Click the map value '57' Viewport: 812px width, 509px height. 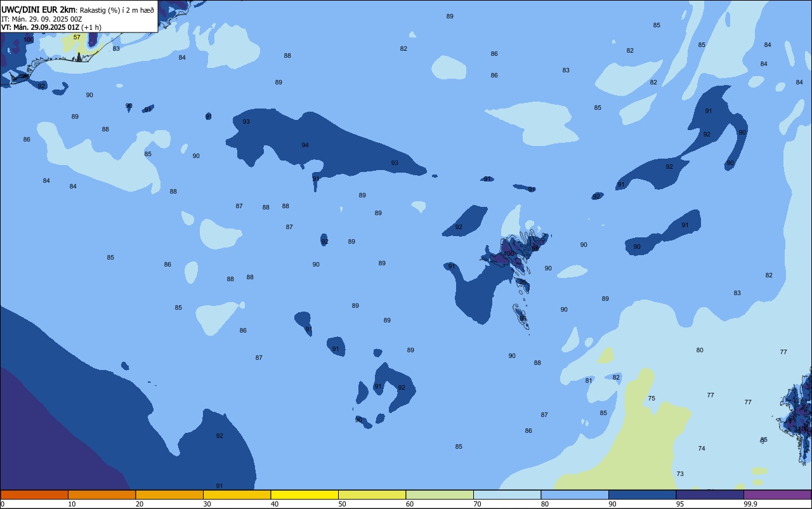tap(77, 37)
